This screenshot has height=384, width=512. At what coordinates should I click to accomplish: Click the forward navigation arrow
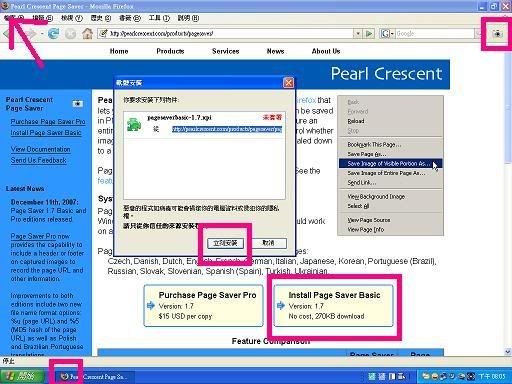pyautogui.click(x=31, y=33)
